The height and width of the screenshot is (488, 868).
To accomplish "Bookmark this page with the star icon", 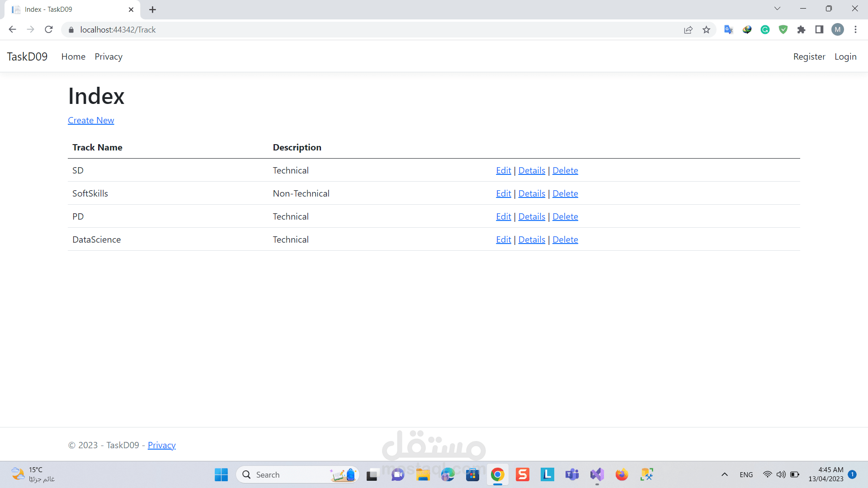I will point(706,30).
